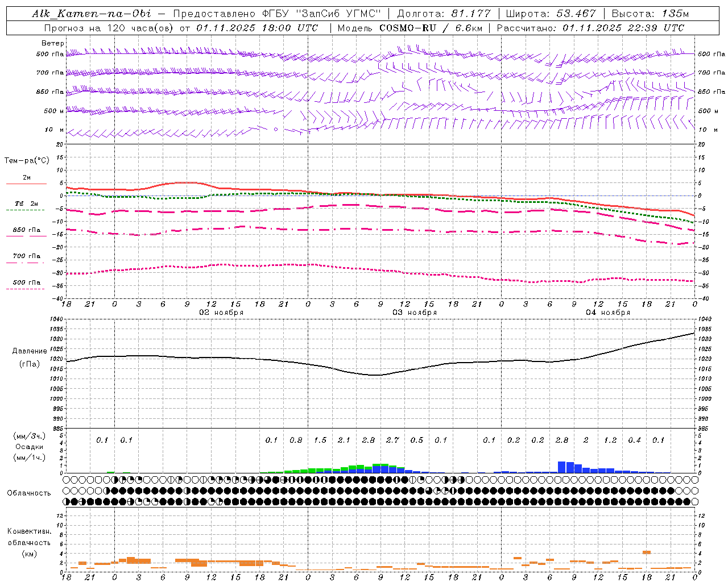Click the computed time Рассчитано: 01.11.2025 22:39 UTC
The height and width of the screenshot is (582, 728).
click(x=590, y=28)
